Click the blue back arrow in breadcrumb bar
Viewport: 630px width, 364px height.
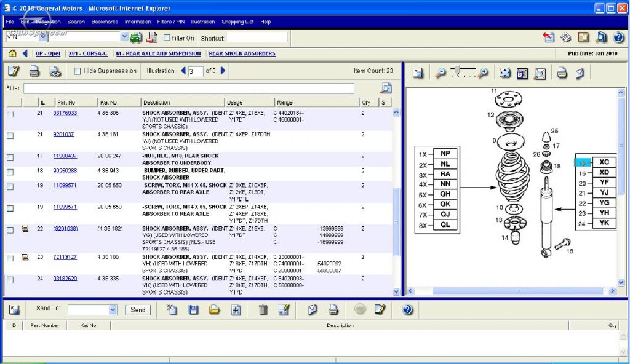pyautogui.click(x=25, y=53)
